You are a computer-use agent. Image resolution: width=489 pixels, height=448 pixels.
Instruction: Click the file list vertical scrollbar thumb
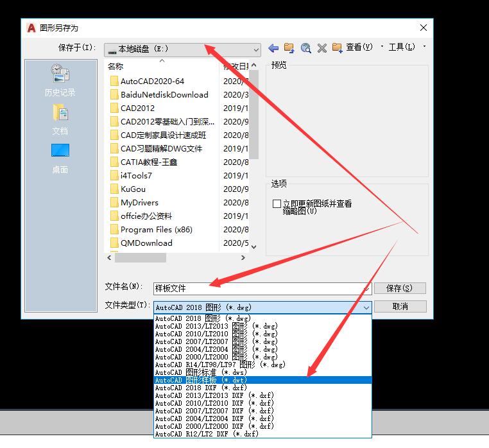pyautogui.click(x=254, y=114)
